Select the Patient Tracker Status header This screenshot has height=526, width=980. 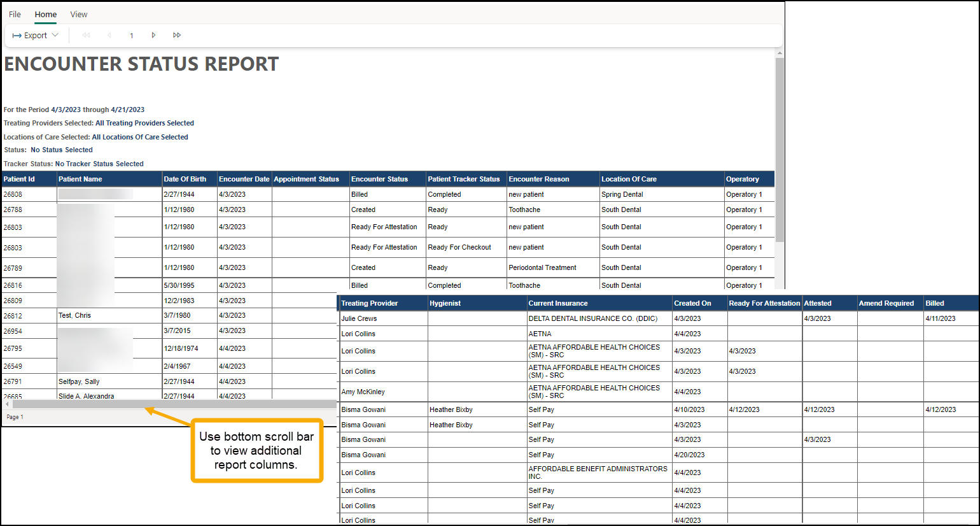tap(466, 179)
